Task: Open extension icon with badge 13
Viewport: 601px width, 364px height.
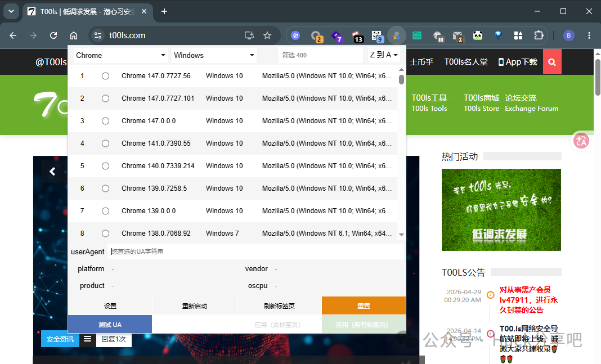Action: (357, 37)
